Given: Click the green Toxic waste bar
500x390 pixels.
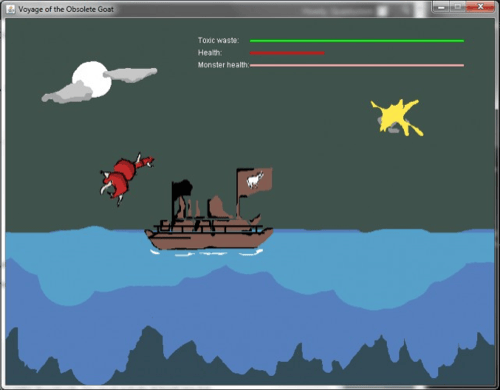Looking at the screenshot, I should pyautogui.click(x=357, y=41).
